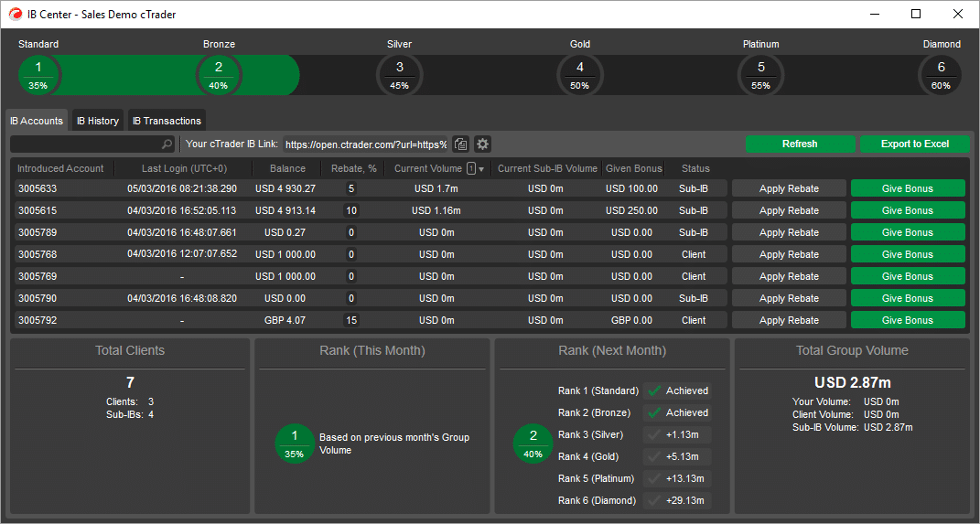980x524 pixels.
Task: Click the search magnifier icon
Action: (167, 144)
